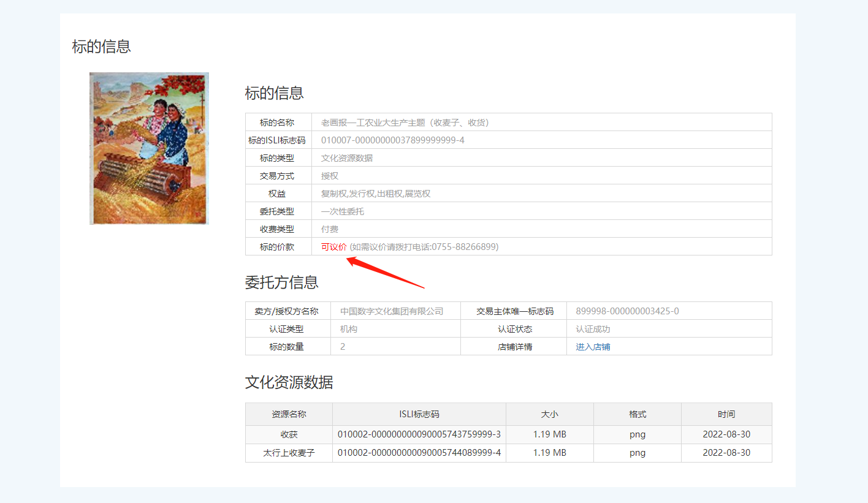Click the 委托方信息 section heading
The height and width of the screenshot is (503, 868).
click(x=281, y=282)
